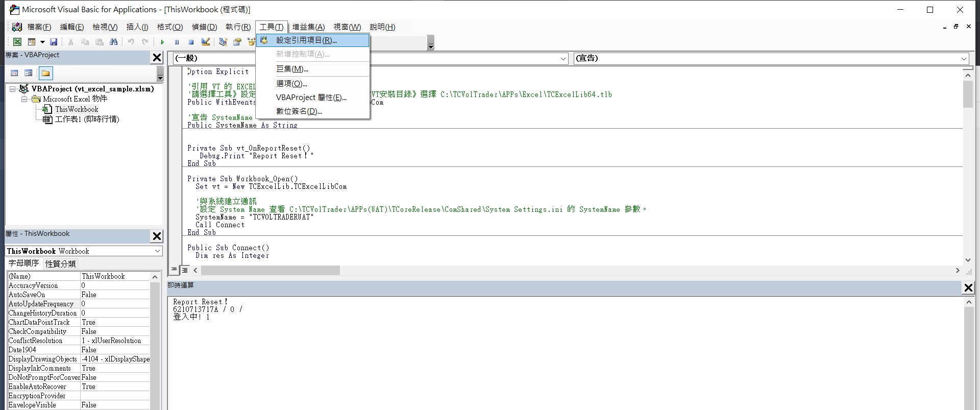Choose VBAProject 屬性(E)... from the menu
The width and height of the screenshot is (980, 410).
pyautogui.click(x=313, y=98)
